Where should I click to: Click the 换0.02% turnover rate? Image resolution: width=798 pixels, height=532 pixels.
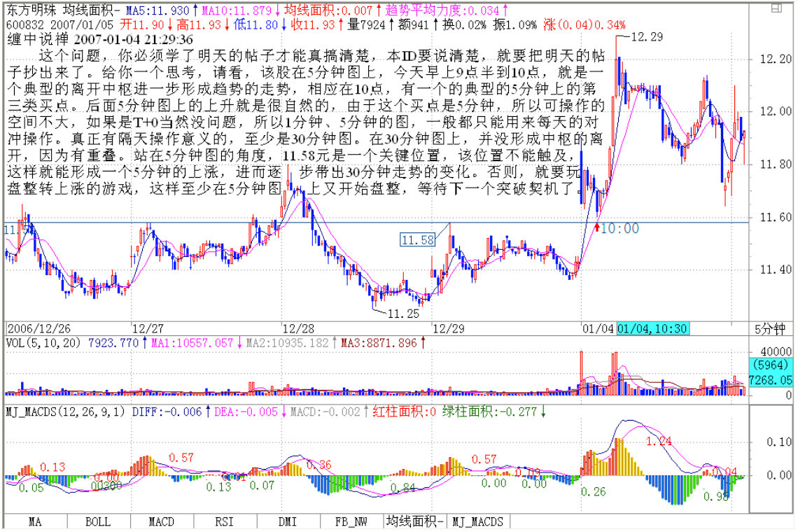coord(463,24)
